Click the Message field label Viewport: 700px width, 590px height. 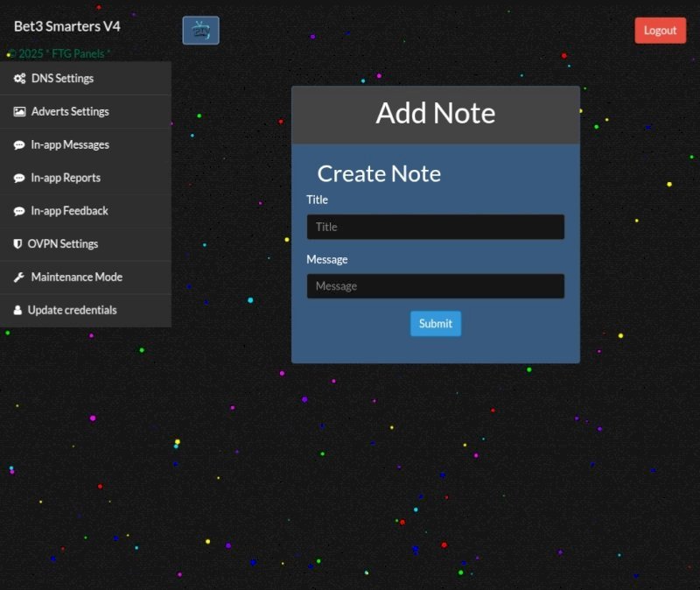[326, 259]
